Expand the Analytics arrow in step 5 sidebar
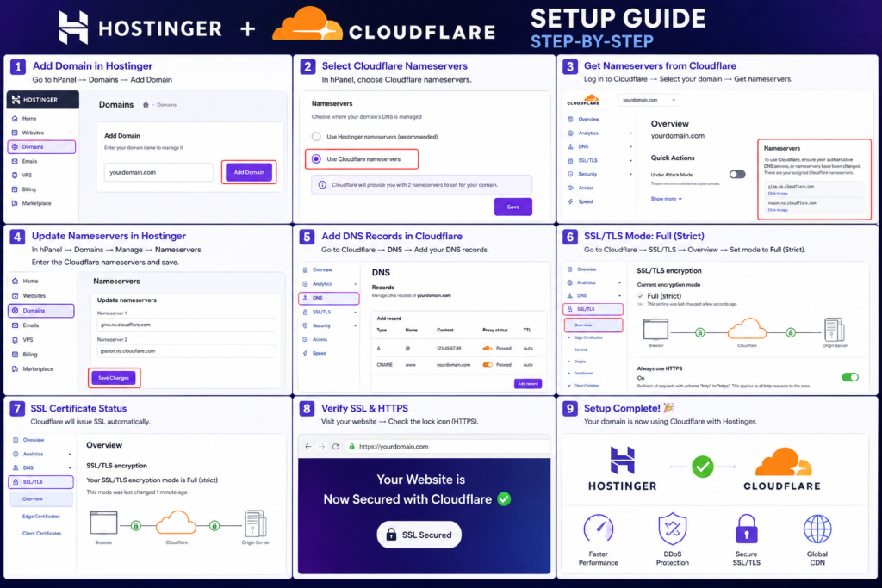This screenshot has width=882, height=588. point(355,284)
